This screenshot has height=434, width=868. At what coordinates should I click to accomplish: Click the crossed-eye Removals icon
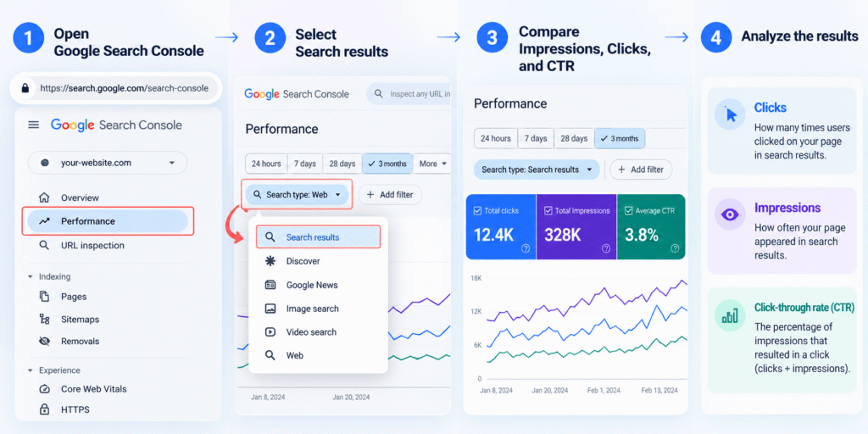coord(44,341)
